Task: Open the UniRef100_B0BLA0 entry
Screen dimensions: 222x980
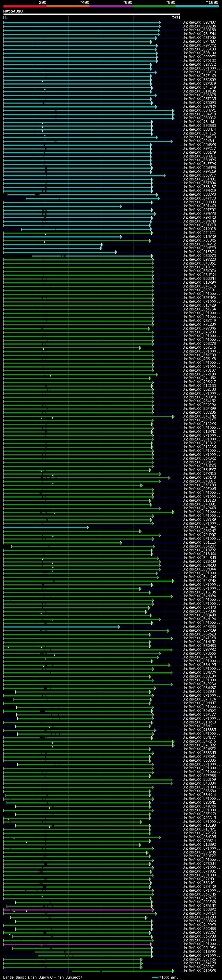Action: [199, 53]
